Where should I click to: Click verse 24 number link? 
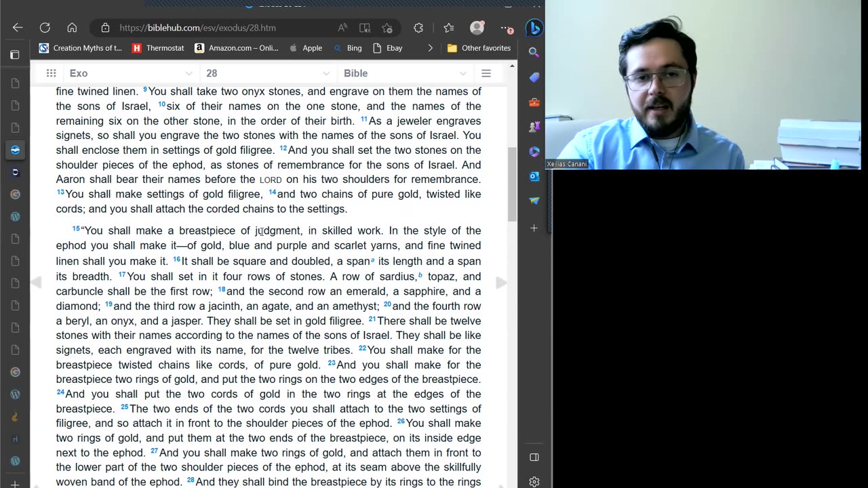click(x=60, y=392)
